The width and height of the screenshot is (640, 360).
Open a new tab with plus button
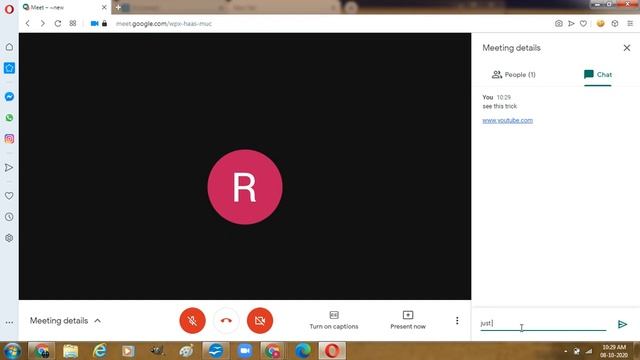coord(118,7)
